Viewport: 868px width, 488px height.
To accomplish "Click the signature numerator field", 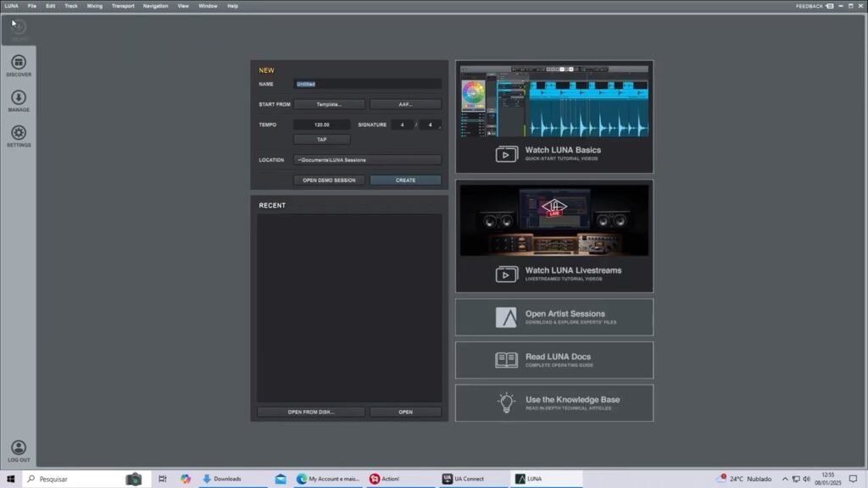I will 403,125.
